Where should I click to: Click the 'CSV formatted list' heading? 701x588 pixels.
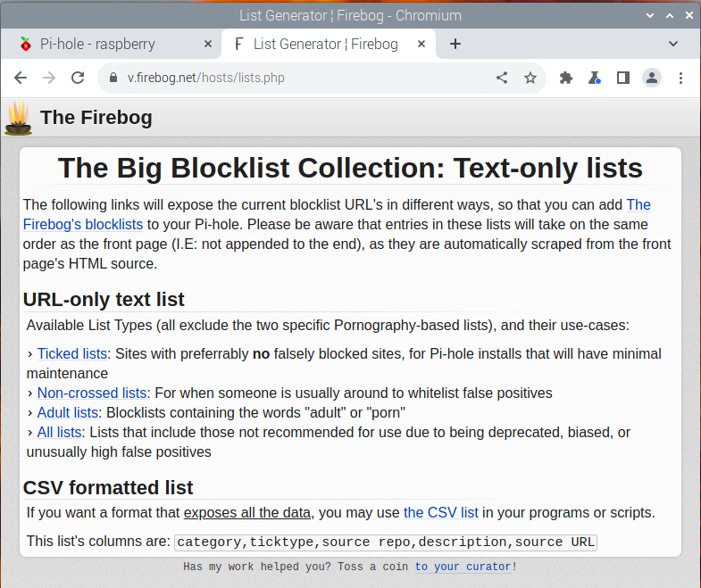[108, 487]
